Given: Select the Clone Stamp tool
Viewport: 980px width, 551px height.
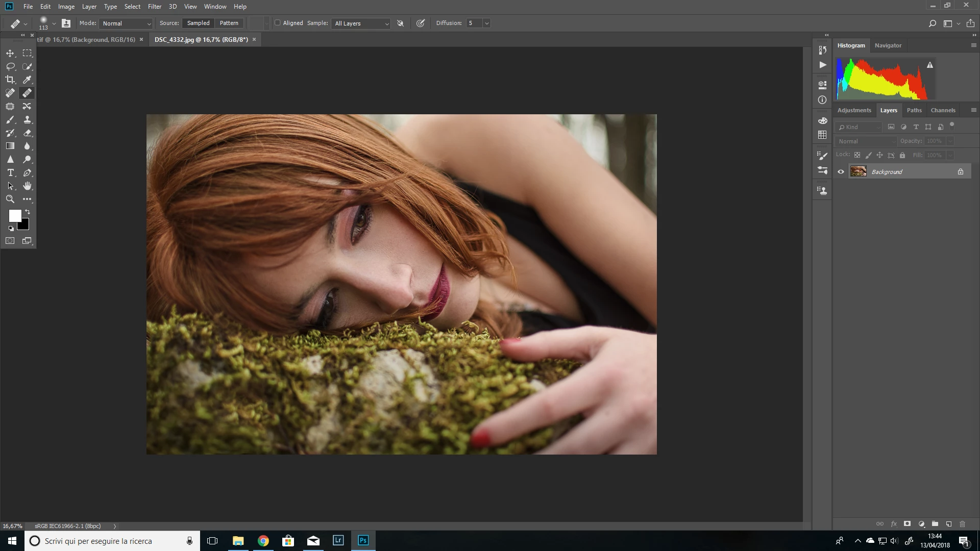Looking at the screenshot, I should [x=27, y=119].
